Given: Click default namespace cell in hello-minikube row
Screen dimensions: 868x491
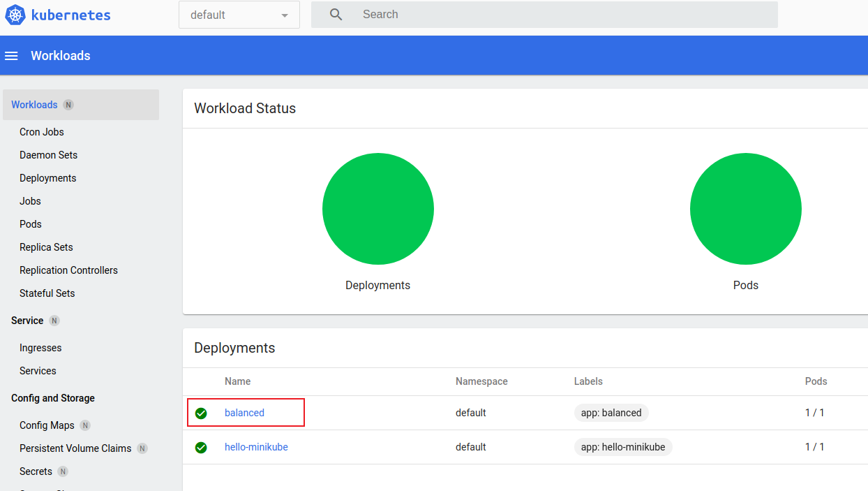Looking at the screenshot, I should 471,447.
